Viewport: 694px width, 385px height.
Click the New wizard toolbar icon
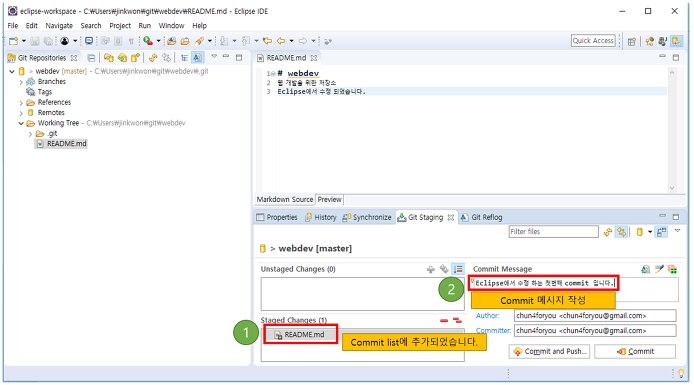14,41
